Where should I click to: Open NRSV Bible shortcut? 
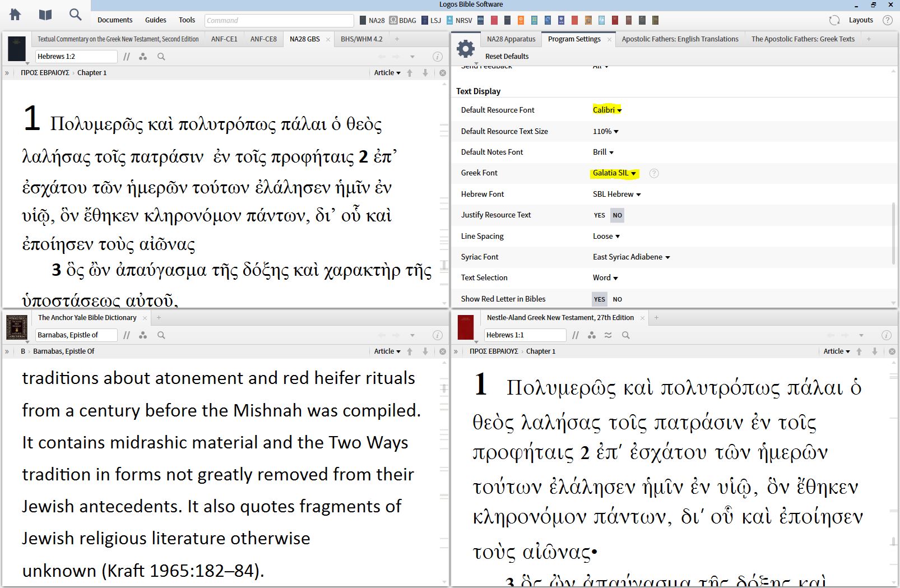[460, 20]
